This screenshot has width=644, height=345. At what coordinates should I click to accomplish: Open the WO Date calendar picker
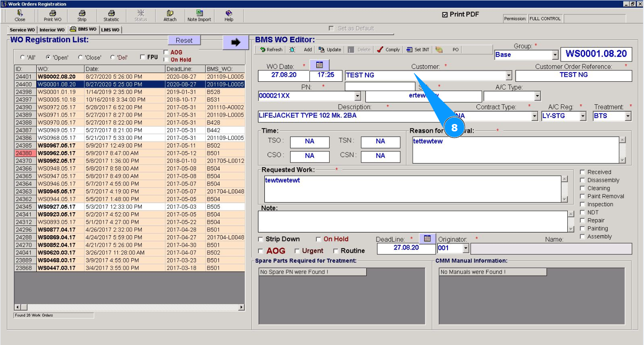(x=319, y=65)
